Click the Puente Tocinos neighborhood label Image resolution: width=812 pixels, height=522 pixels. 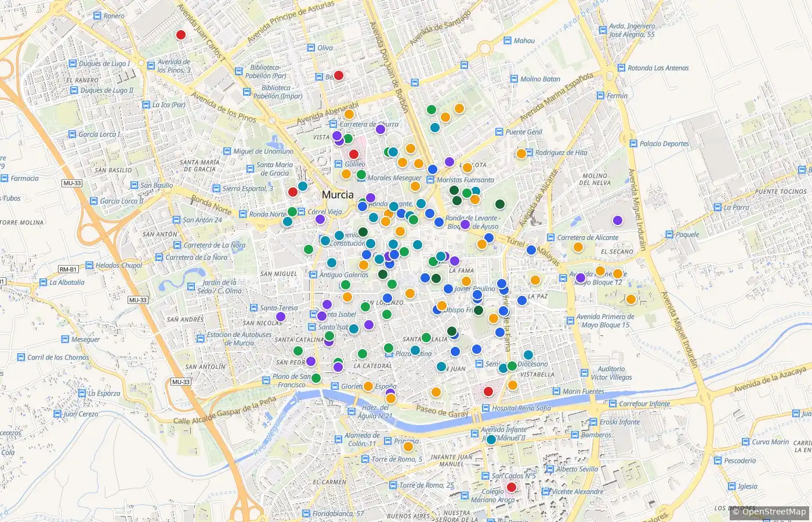[x=781, y=191]
